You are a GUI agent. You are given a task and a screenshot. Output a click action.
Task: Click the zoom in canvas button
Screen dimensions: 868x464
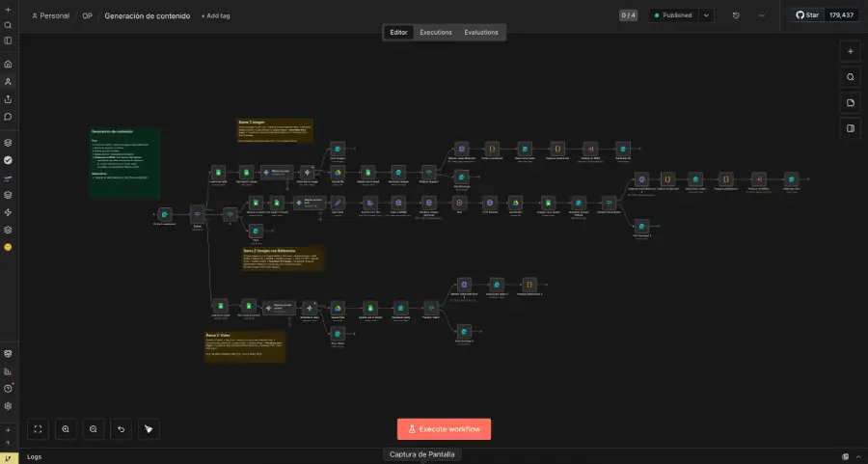pos(66,428)
